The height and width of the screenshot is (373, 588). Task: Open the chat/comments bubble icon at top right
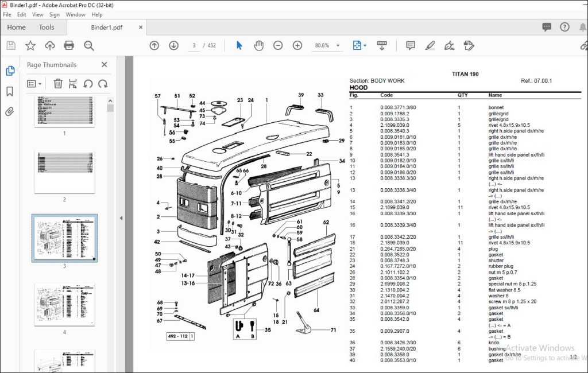pos(547,27)
